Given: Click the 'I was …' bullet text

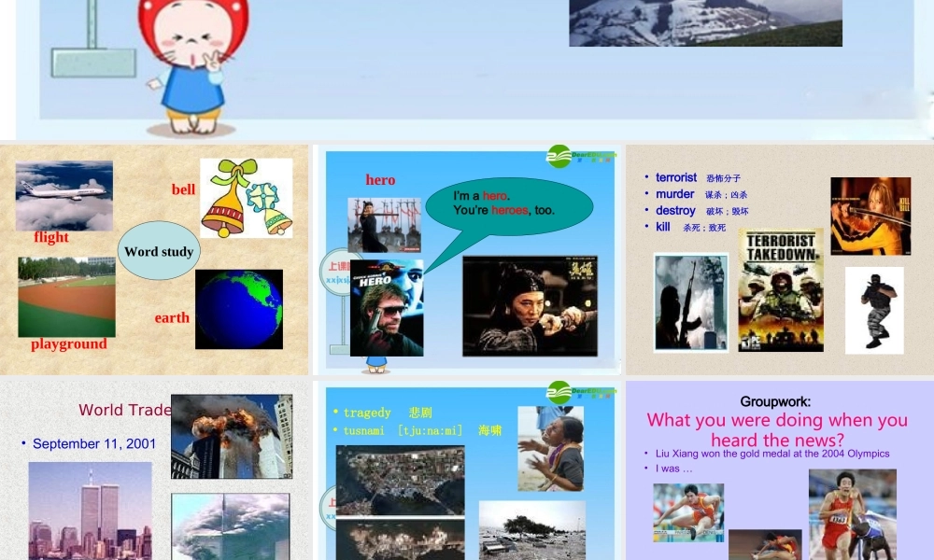Looking at the screenshot, I should pos(673,469).
